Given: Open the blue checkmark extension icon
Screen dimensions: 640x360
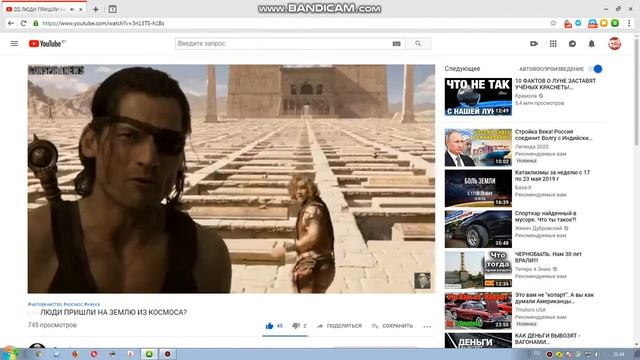Looking at the screenshot, I should (578, 23).
